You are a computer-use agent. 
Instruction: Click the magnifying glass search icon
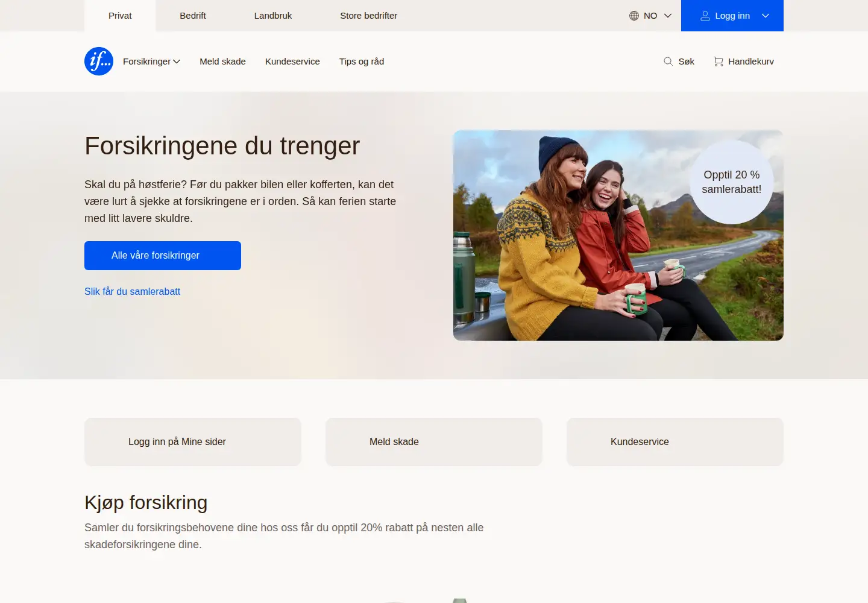[668, 62]
